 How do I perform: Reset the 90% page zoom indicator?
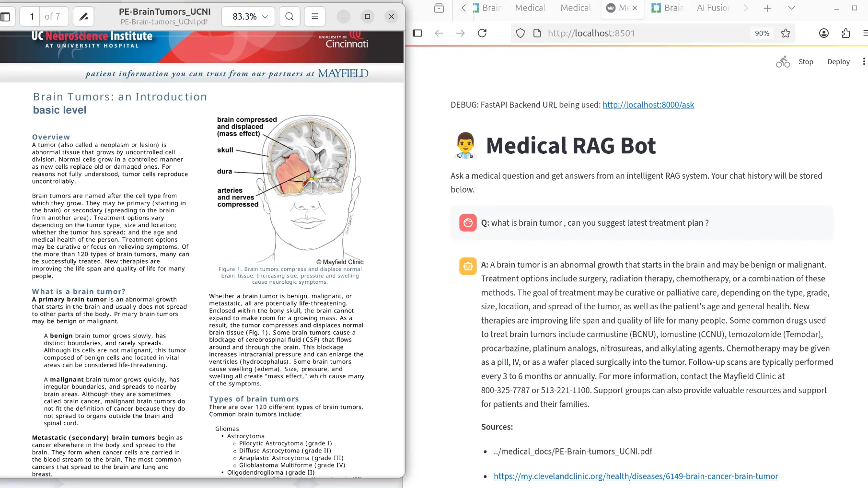(x=762, y=33)
